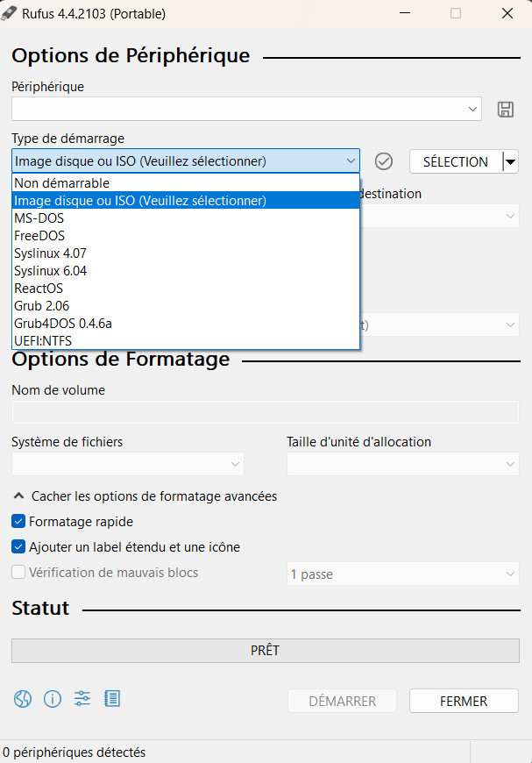This screenshot has width=532, height=763.
Task: Uncheck Ajouter un label étendu et une icône
Action: click(x=18, y=547)
